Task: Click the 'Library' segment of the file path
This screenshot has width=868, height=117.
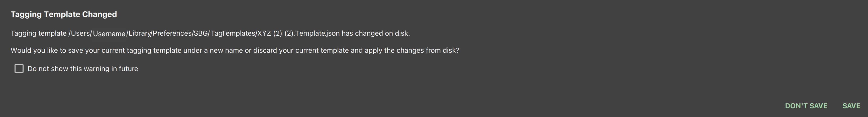Action: point(139,33)
